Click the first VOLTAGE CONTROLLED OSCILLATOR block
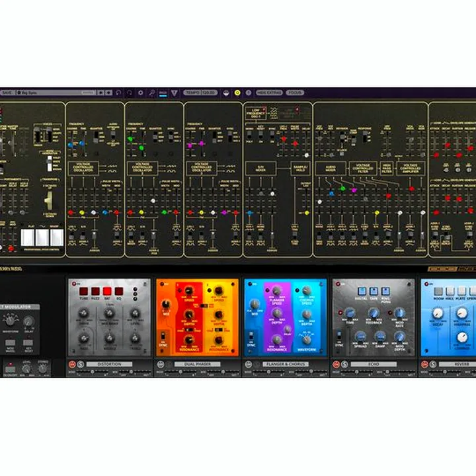476x476 pixels. 83,168
